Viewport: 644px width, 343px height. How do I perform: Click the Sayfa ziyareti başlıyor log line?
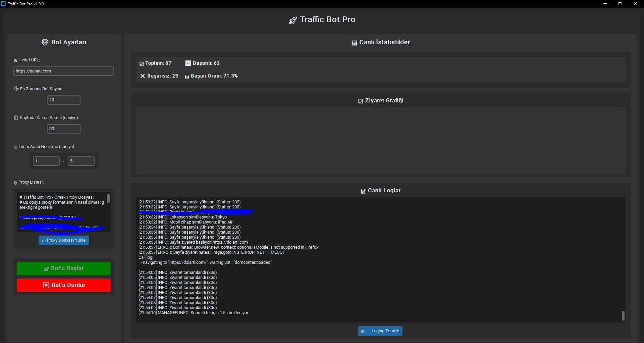tap(193, 242)
